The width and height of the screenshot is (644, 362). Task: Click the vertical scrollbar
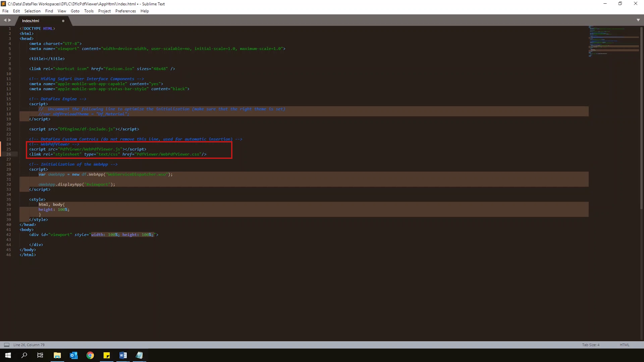point(641,117)
